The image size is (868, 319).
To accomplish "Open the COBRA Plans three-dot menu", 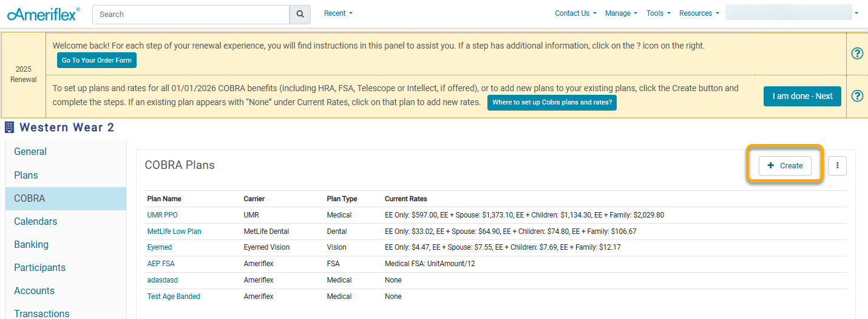I will click(837, 165).
